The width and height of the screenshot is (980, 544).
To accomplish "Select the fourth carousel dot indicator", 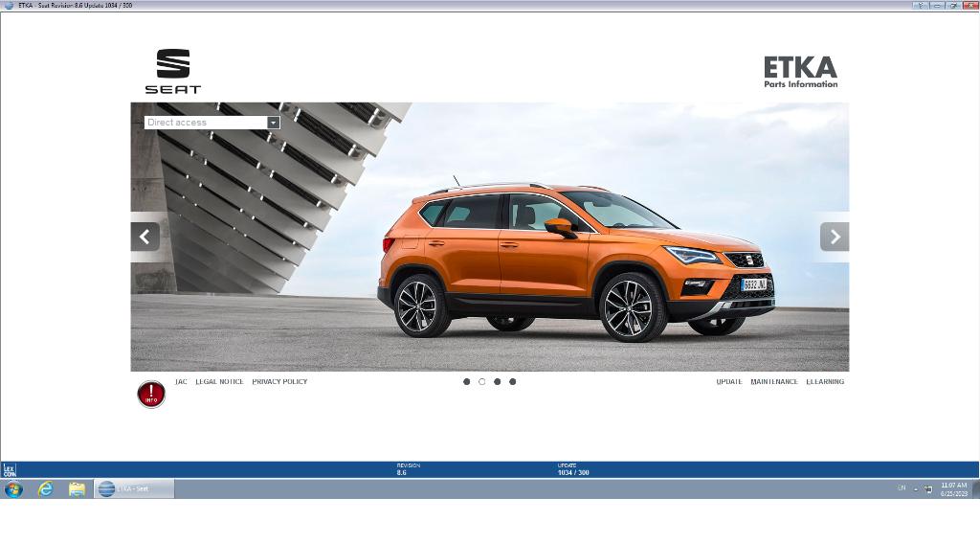I will point(513,382).
